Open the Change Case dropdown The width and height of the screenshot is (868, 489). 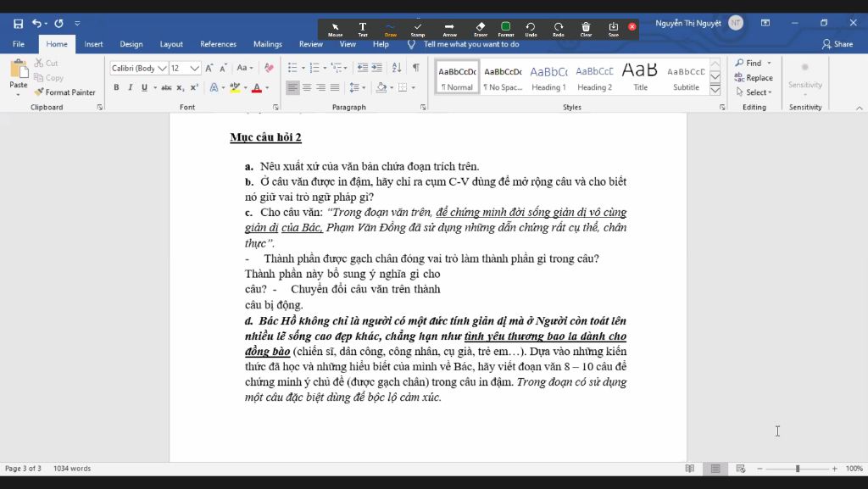[x=245, y=68]
